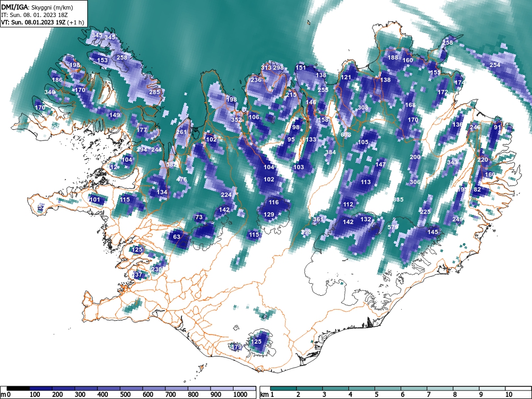532x399 pixels.
Task: Click visibility value 121 in the north
Action: (346, 77)
